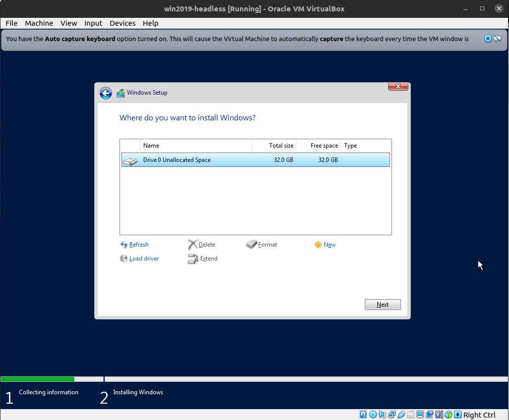Minimize the VirtualBox window
Screen dimensions: 509x420
[465, 9]
